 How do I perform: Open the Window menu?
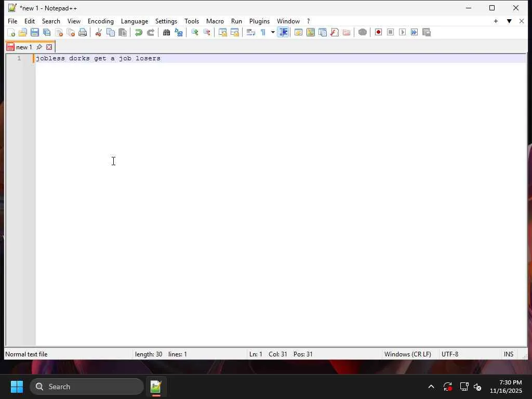[x=288, y=21]
